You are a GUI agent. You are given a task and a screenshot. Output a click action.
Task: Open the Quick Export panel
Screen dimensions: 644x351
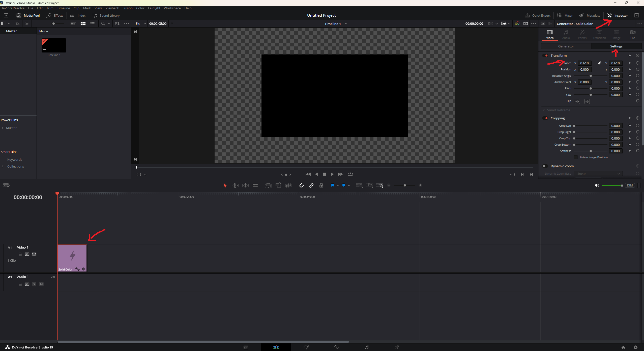coord(537,15)
